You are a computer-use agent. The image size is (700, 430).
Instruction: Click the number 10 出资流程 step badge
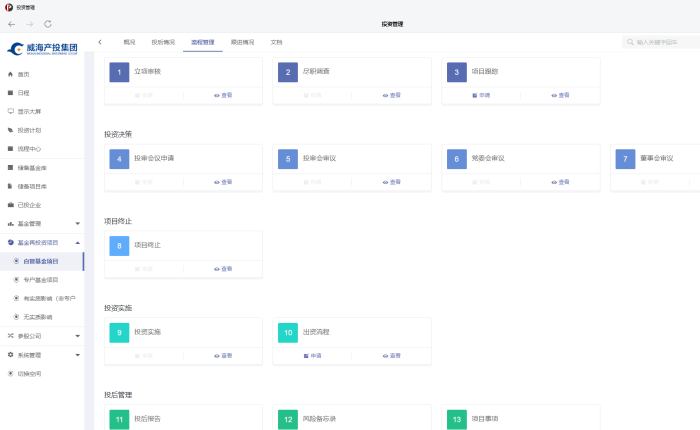coord(288,332)
